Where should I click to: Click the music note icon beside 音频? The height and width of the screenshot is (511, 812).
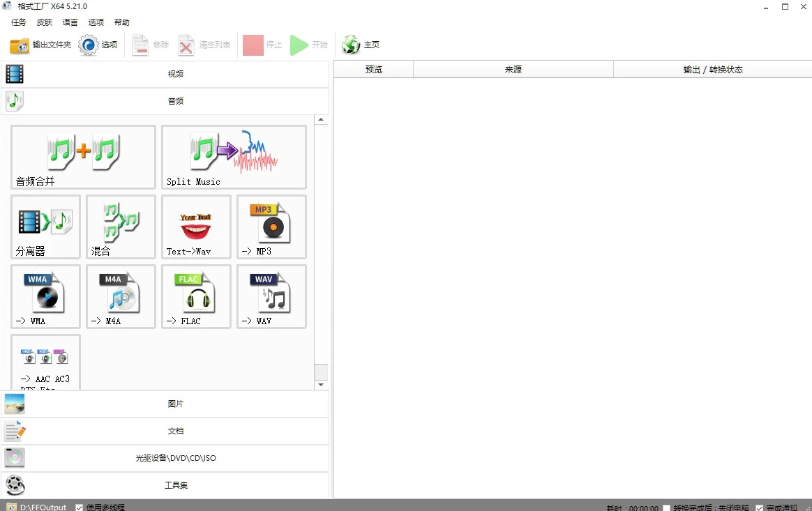(x=15, y=101)
